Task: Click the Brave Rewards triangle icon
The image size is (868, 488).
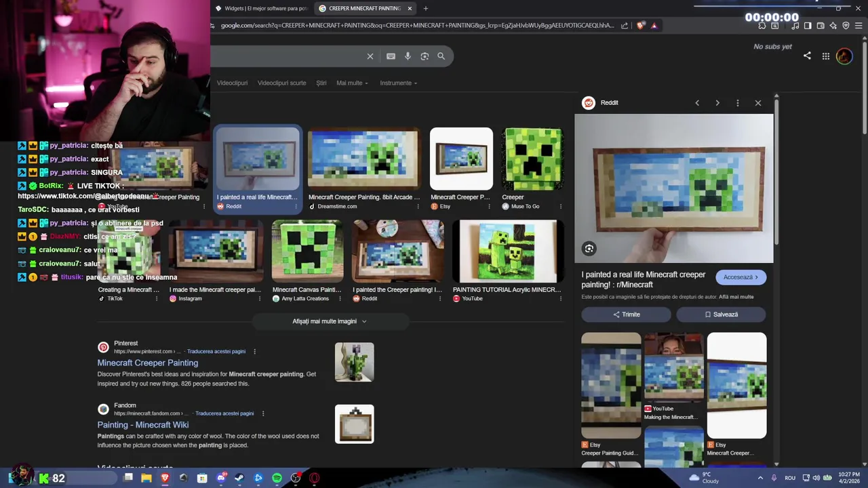Action: [x=654, y=26]
